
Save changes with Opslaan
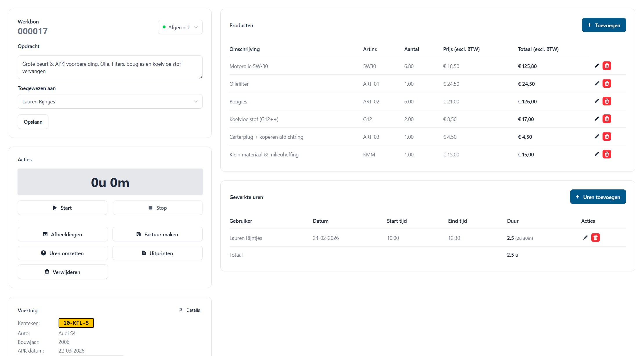click(x=33, y=122)
